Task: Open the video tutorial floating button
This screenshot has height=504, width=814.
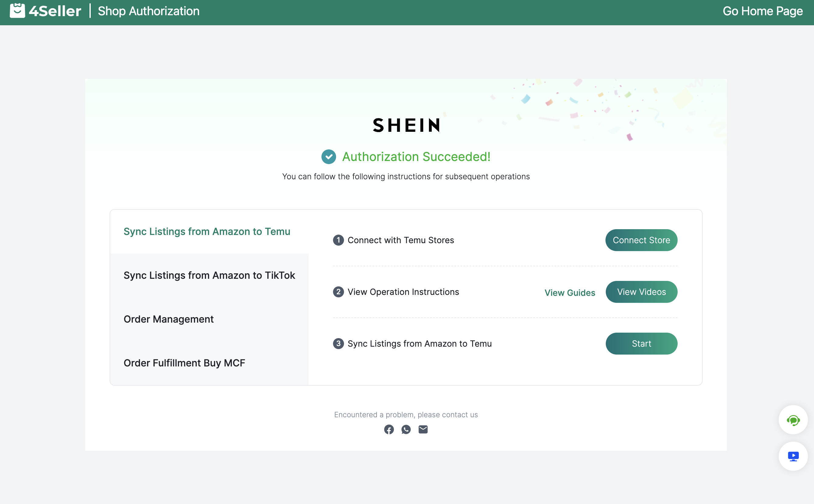Action: (793, 456)
